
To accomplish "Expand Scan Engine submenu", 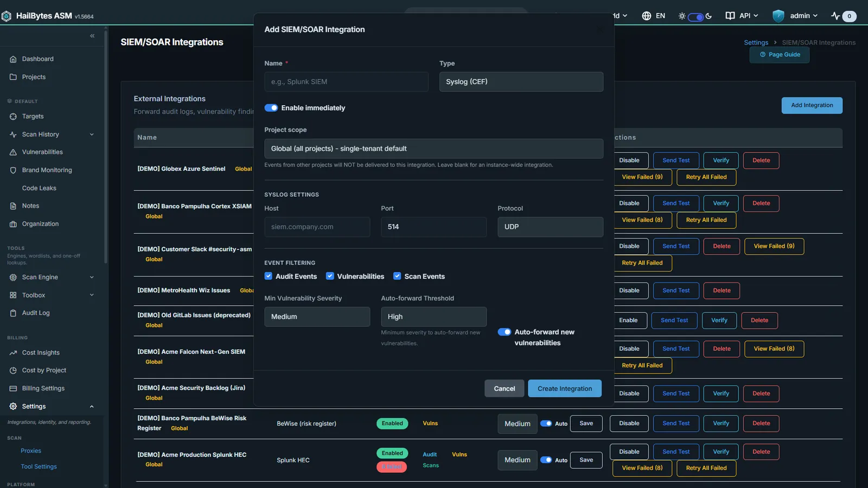I will tap(92, 277).
